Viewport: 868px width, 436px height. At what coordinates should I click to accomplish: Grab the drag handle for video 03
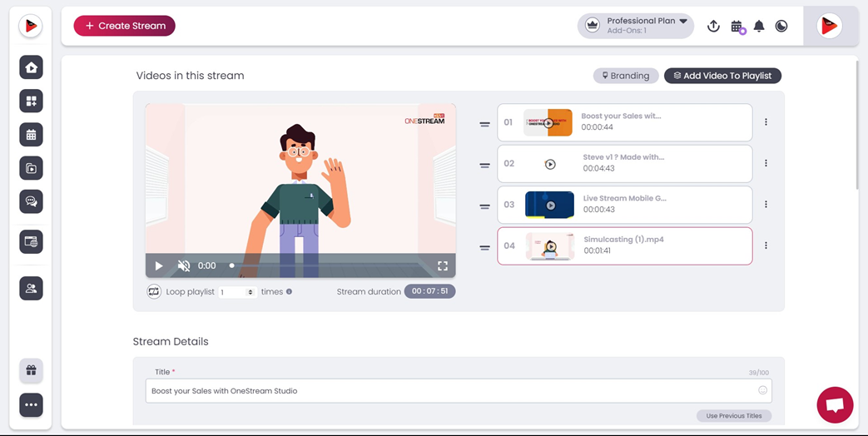point(484,207)
